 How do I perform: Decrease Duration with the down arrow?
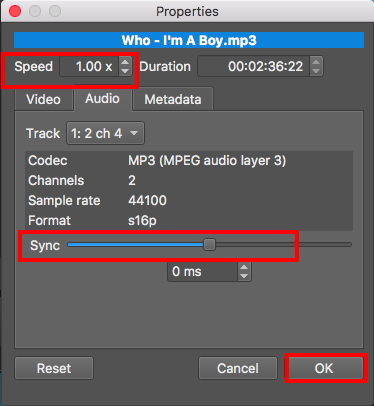point(316,71)
